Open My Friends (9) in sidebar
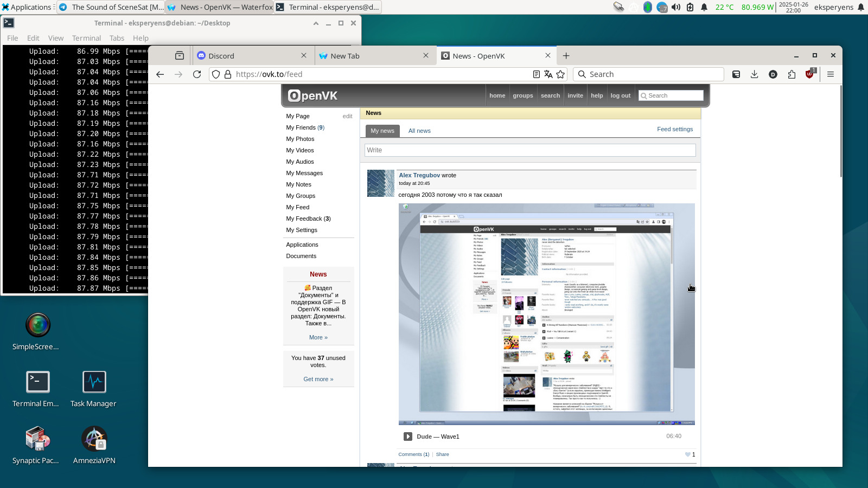The image size is (868, 488). pyautogui.click(x=305, y=127)
